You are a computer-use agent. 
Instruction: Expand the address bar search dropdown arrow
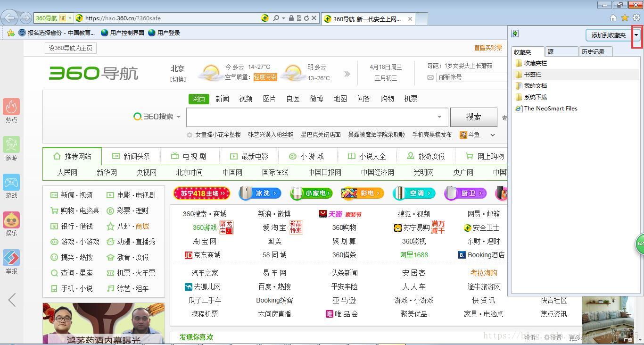[283, 18]
